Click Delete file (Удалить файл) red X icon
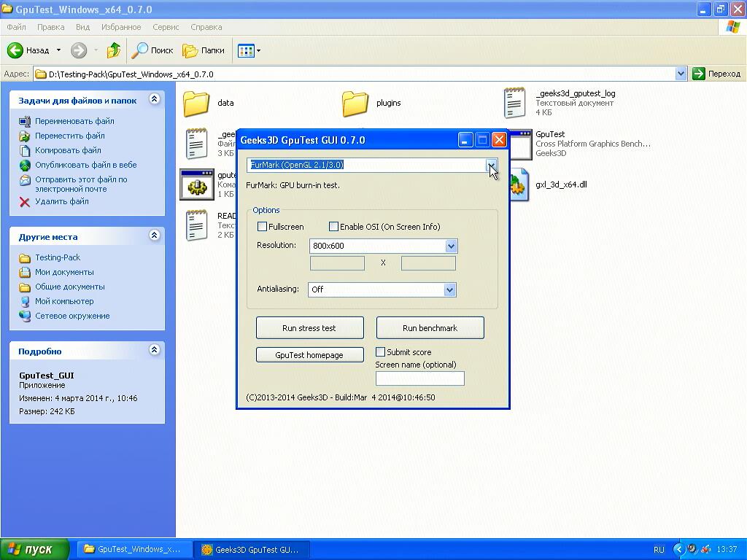Screen dimensions: 747x560 click(x=25, y=202)
